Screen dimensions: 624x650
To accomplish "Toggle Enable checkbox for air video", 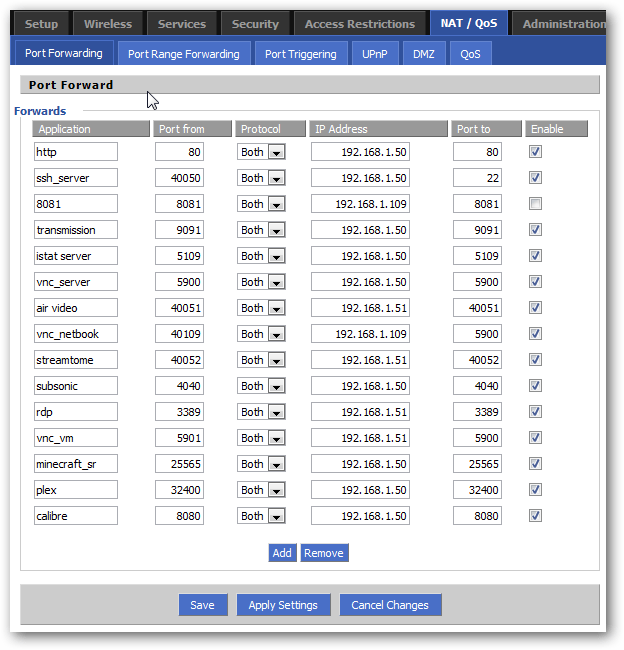I will [535, 308].
